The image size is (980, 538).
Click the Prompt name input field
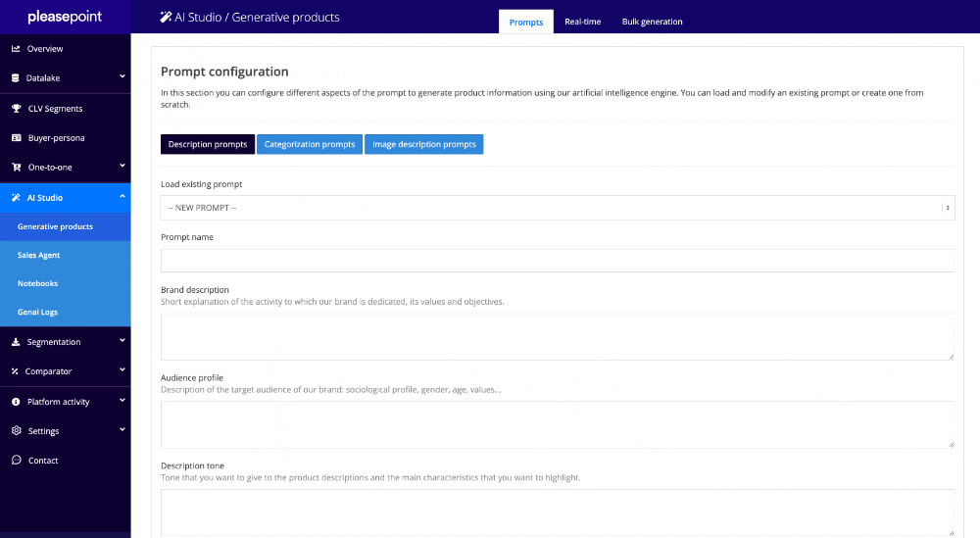[x=557, y=260]
